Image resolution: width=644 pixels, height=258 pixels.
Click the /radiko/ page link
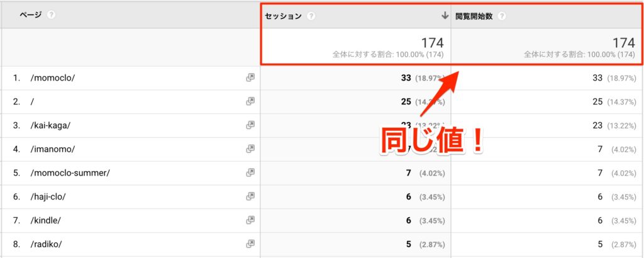coord(48,244)
